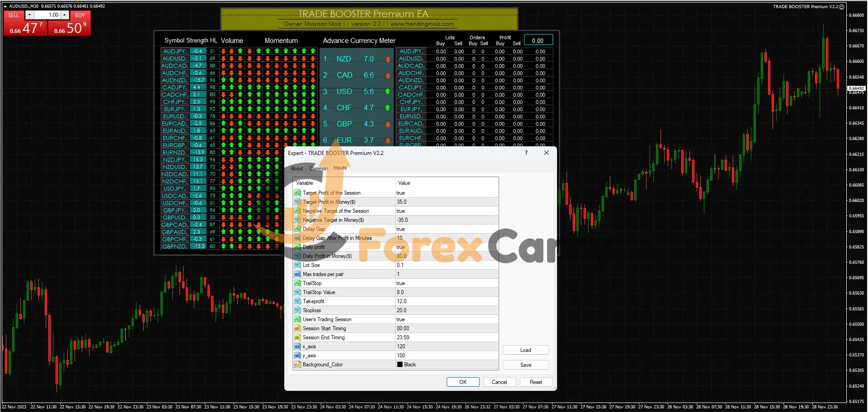Click the Cancel button
This screenshot has width=868, height=412.
click(x=500, y=382)
